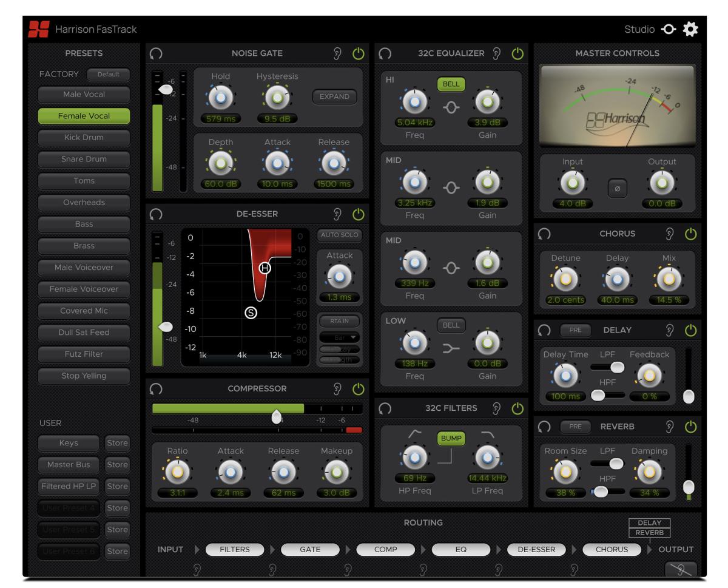Toggle De-Esser power button
Viewport: 728px width, 588px height.
coord(358,214)
